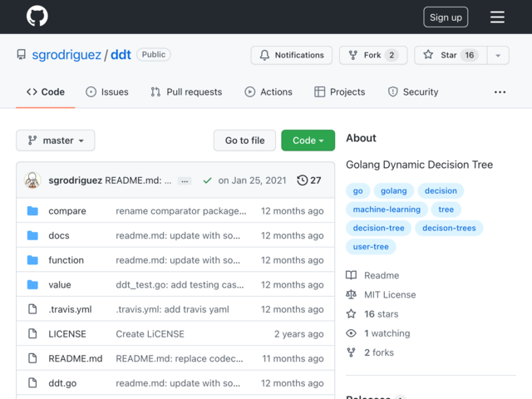Screen dimensions: 532x399
Task: View the 16 stars link
Action: 372,314
